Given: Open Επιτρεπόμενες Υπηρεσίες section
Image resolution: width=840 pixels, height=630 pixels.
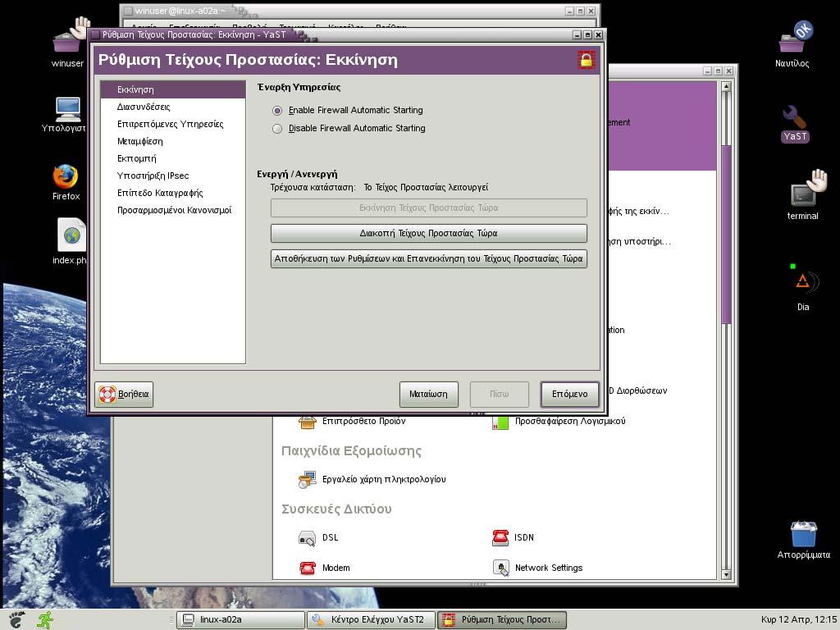Looking at the screenshot, I should coord(172,124).
